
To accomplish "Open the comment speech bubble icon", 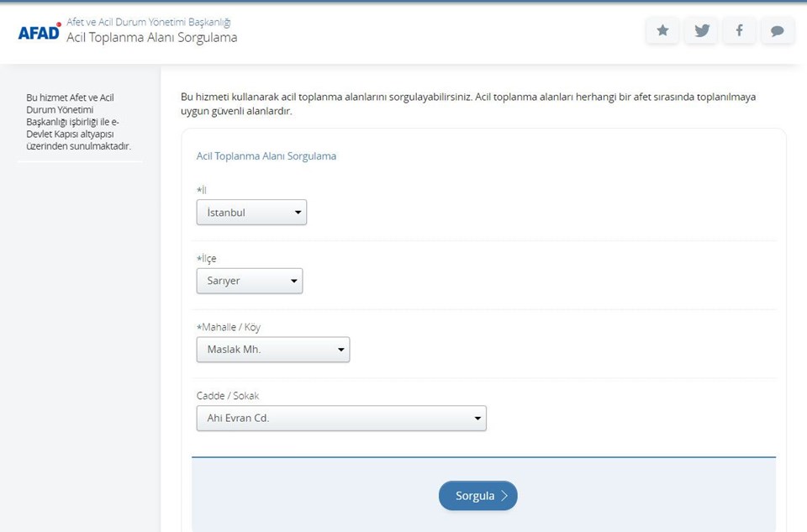I will [x=778, y=31].
